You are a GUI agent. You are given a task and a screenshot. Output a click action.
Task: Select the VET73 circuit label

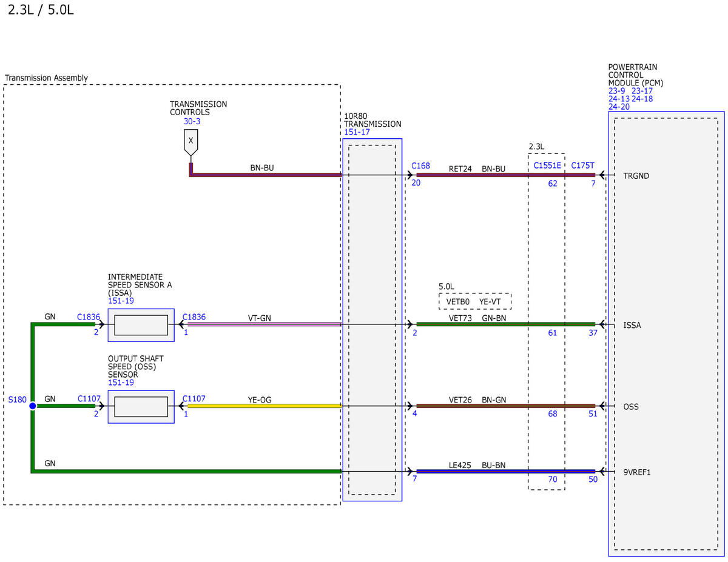click(x=460, y=318)
